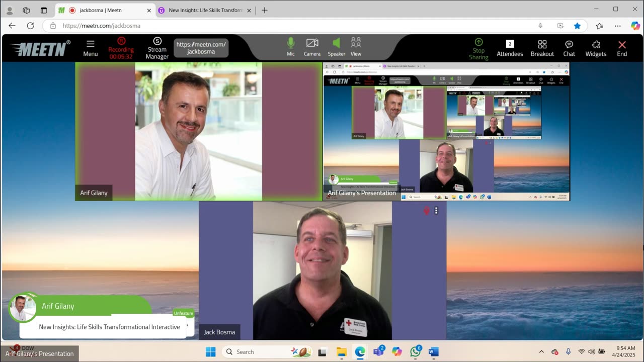
Task: Open the clock showing 9:54 AM
Action: click(623, 351)
